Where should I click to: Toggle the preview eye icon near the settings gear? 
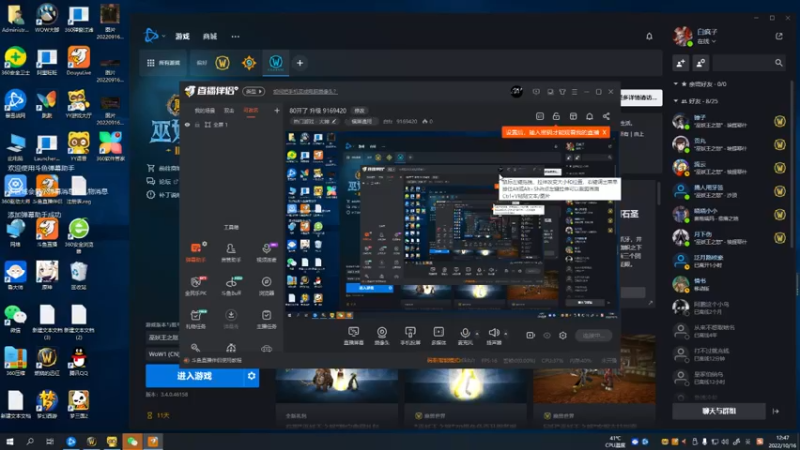547,335
